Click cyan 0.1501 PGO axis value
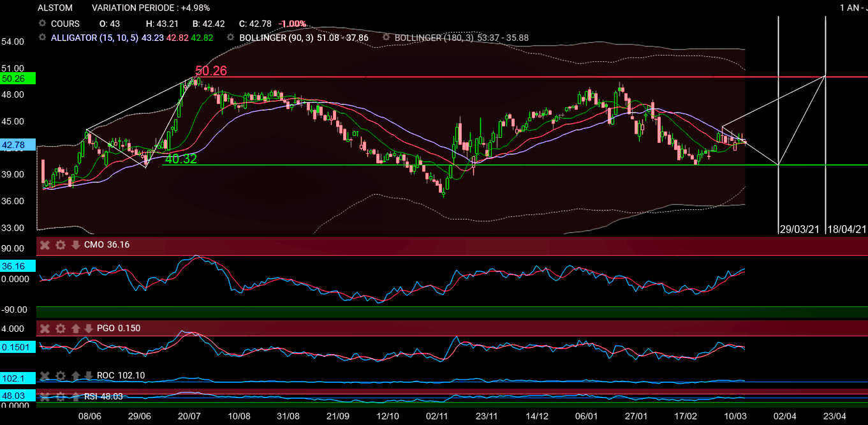Viewport: 868px width, 425px height. coord(18,347)
